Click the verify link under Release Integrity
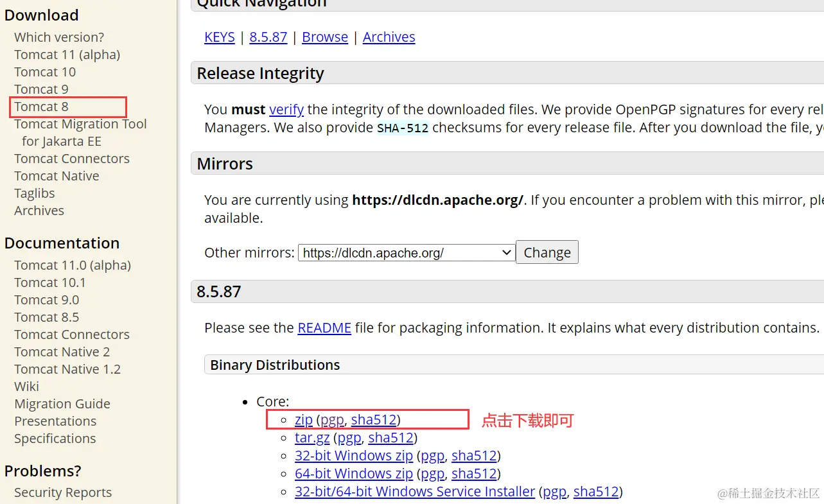Image resolution: width=824 pixels, height=504 pixels. click(x=286, y=110)
